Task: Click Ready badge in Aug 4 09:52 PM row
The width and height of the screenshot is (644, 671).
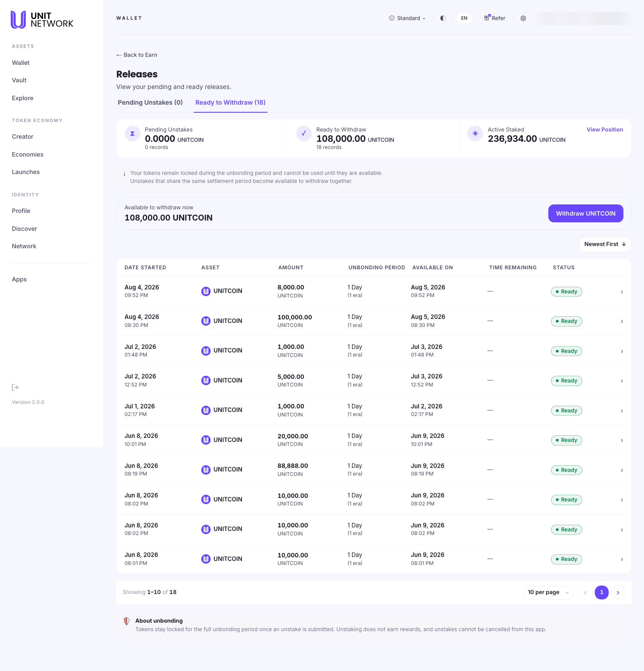Action: (566, 292)
